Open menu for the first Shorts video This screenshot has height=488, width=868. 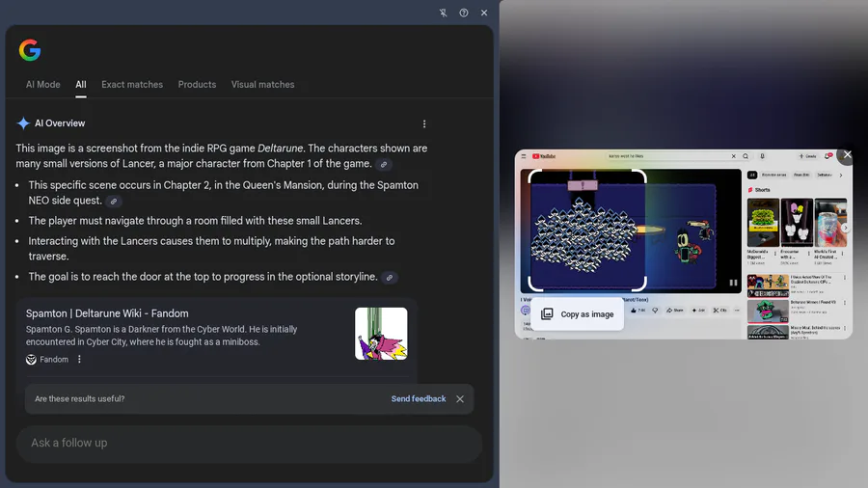775,254
